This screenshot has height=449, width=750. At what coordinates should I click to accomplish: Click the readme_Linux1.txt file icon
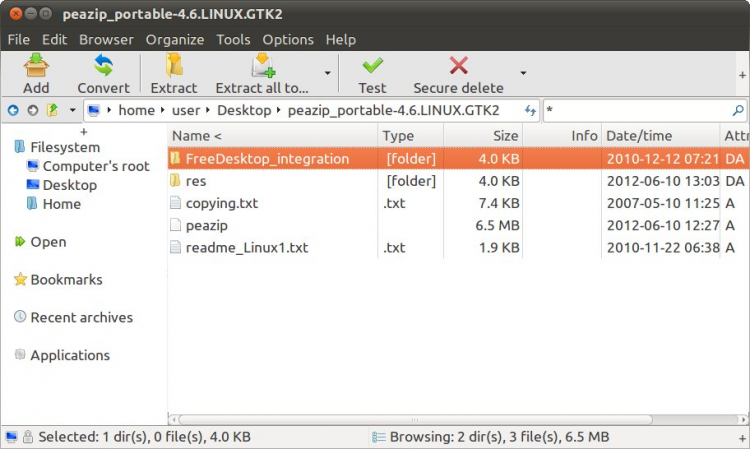coord(176,247)
